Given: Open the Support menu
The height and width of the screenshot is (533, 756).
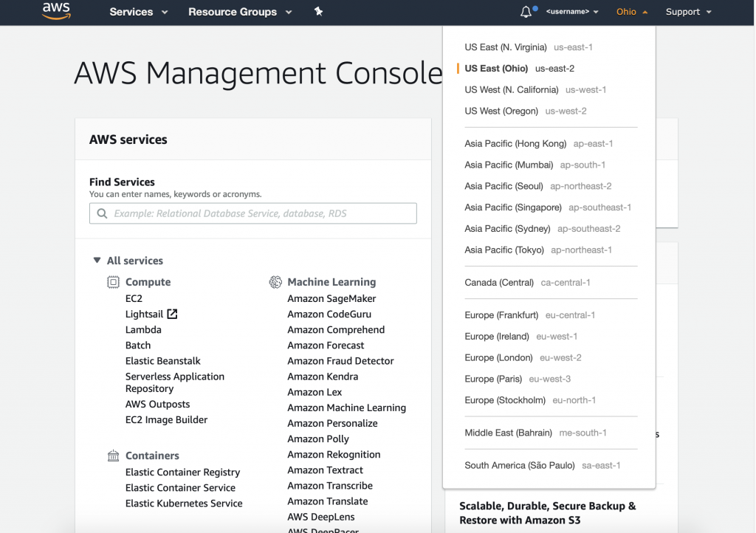Looking at the screenshot, I should 687,12.
